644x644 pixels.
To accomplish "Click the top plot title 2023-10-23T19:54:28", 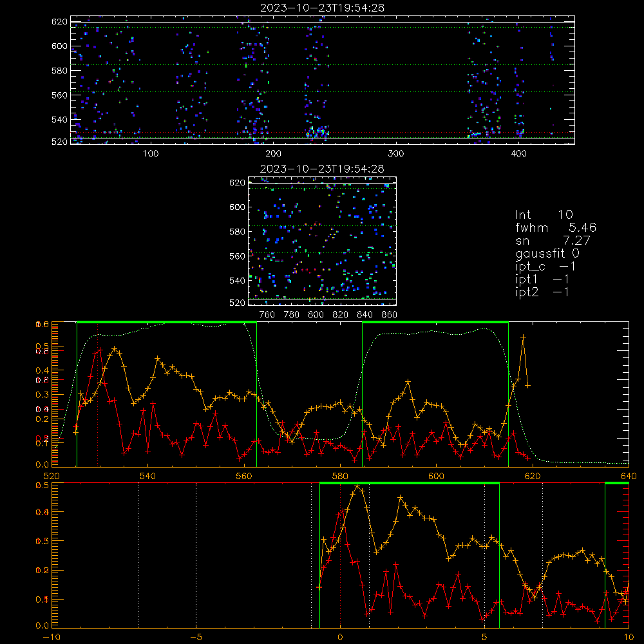I will pos(322,8).
